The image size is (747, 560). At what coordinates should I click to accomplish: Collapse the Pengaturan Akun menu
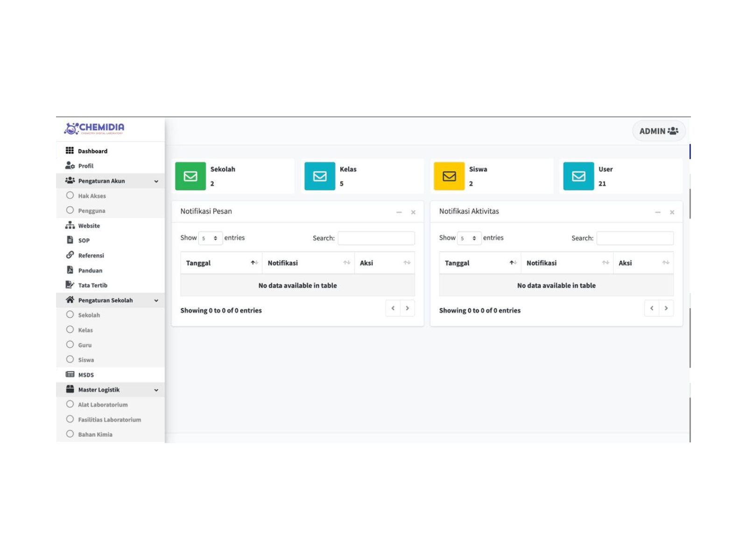pyautogui.click(x=156, y=181)
